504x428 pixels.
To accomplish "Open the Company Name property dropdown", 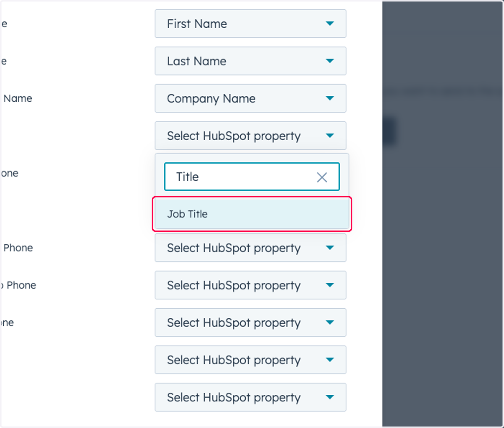I will [x=250, y=98].
